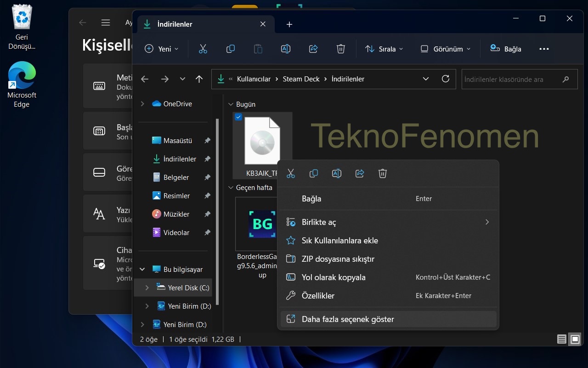The width and height of the screenshot is (588, 368).
Task: Click the Delete trash icon in the context menu
Action: 383,173
